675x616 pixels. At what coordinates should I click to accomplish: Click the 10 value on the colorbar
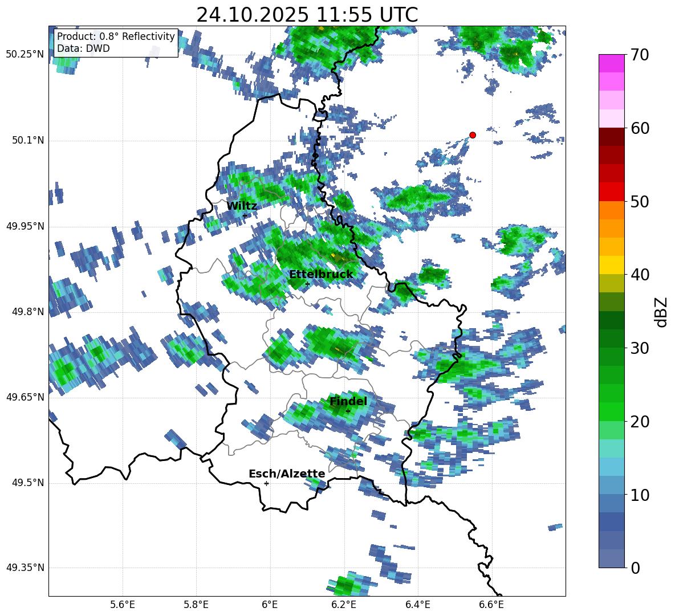click(639, 495)
